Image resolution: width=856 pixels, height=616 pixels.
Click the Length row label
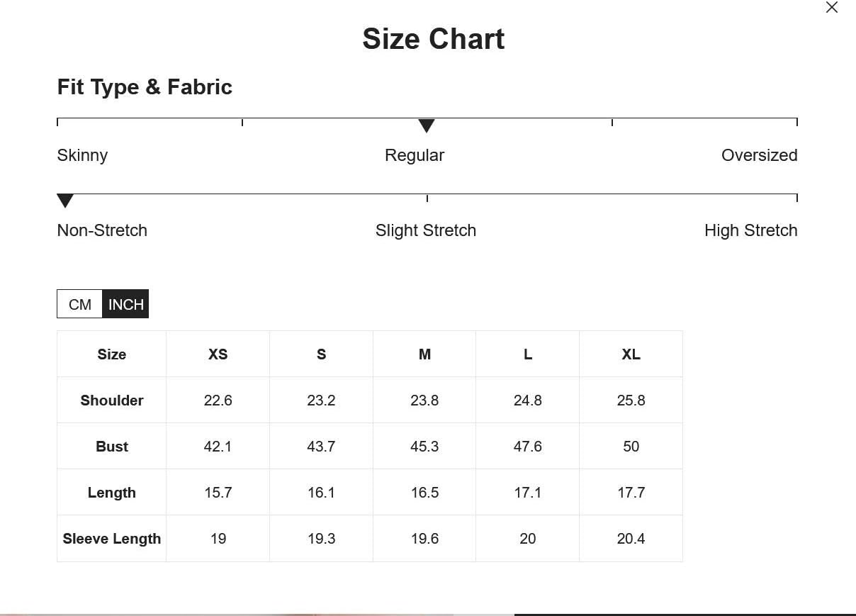click(x=112, y=493)
